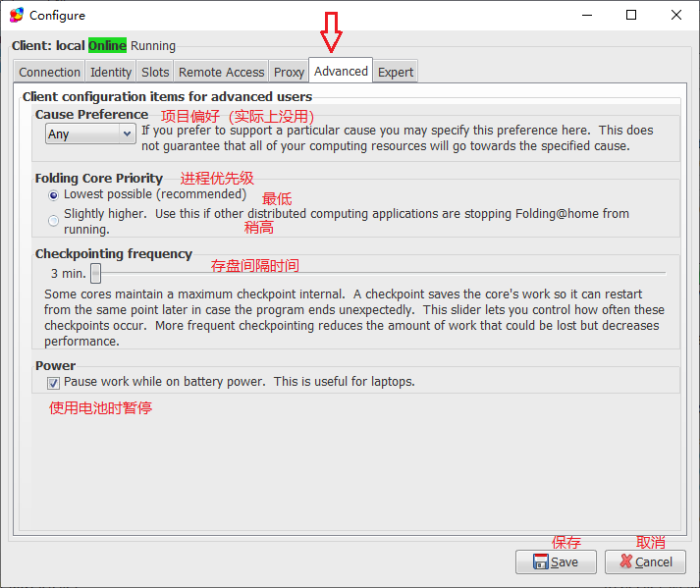Save the configuration
This screenshot has height=588, width=700.
pos(556,561)
